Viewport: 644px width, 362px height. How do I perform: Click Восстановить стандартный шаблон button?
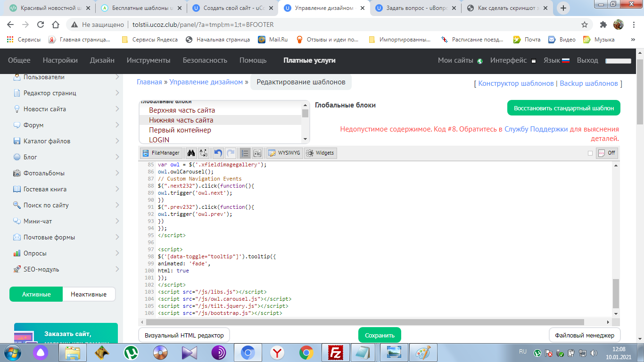coord(564,108)
